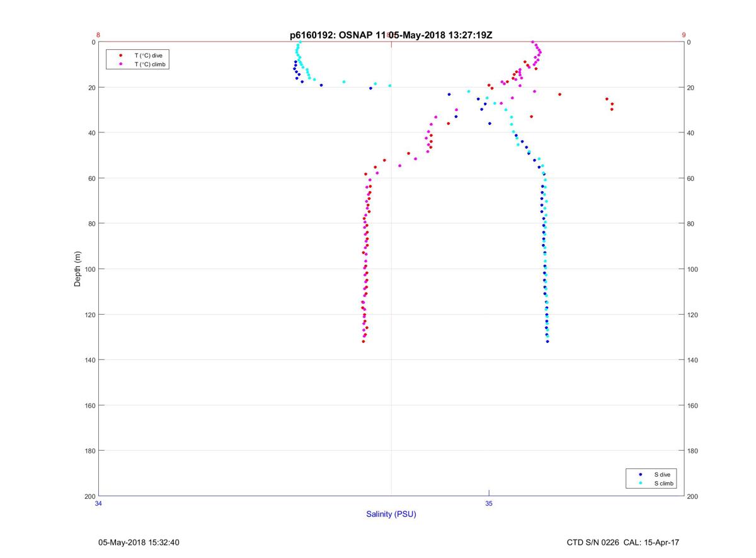The height and width of the screenshot is (558, 756).
Task: Select the 'S climb' legend label
Action: pyautogui.click(x=663, y=484)
